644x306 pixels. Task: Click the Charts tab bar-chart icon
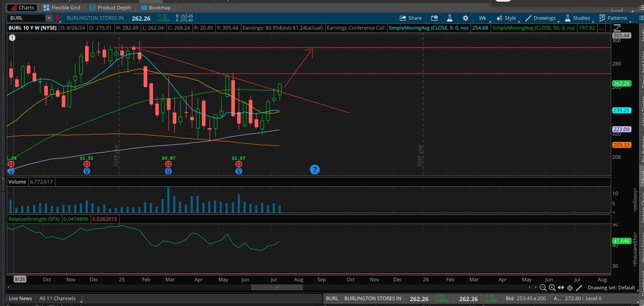[x=12, y=8]
